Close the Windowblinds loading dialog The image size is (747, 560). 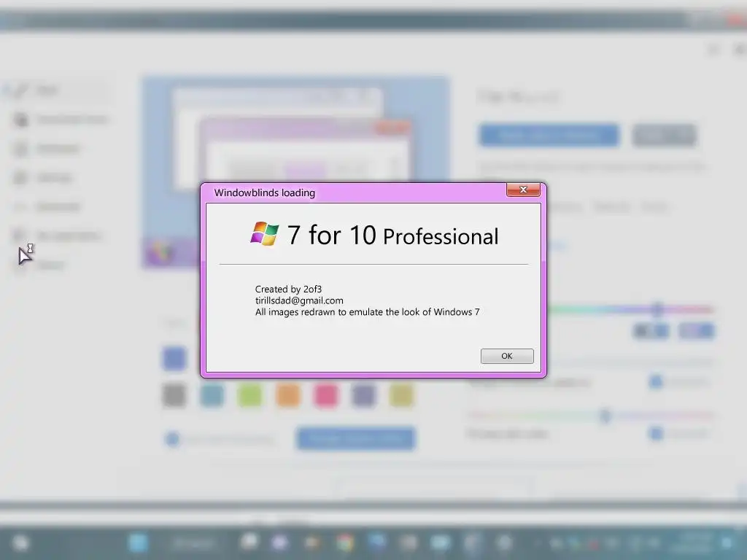point(523,190)
